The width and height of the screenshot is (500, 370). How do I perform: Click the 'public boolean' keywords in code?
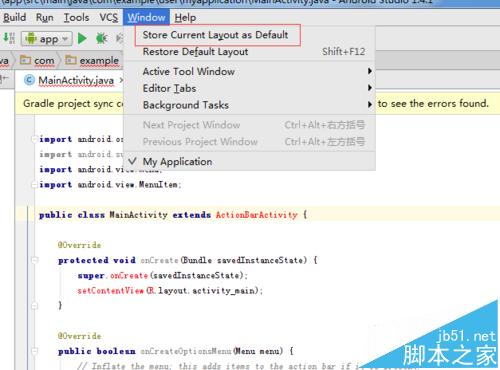pos(97,351)
